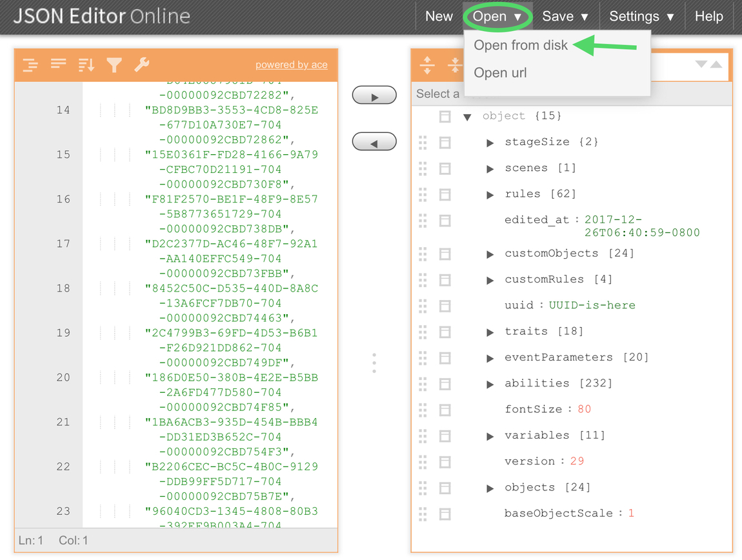The width and height of the screenshot is (742, 560).
Task: Click drag handle of stageSize row
Action: click(x=423, y=143)
